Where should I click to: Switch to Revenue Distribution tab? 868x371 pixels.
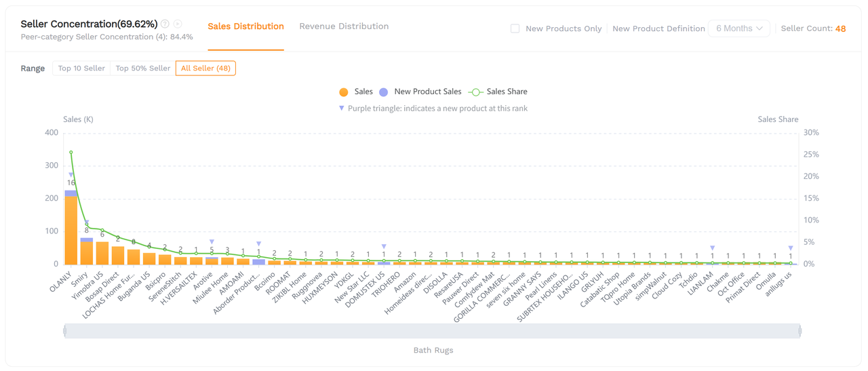point(344,26)
